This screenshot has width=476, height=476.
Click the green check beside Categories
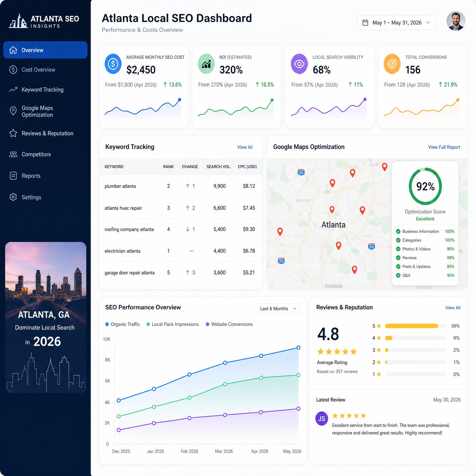(x=398, y=240)
